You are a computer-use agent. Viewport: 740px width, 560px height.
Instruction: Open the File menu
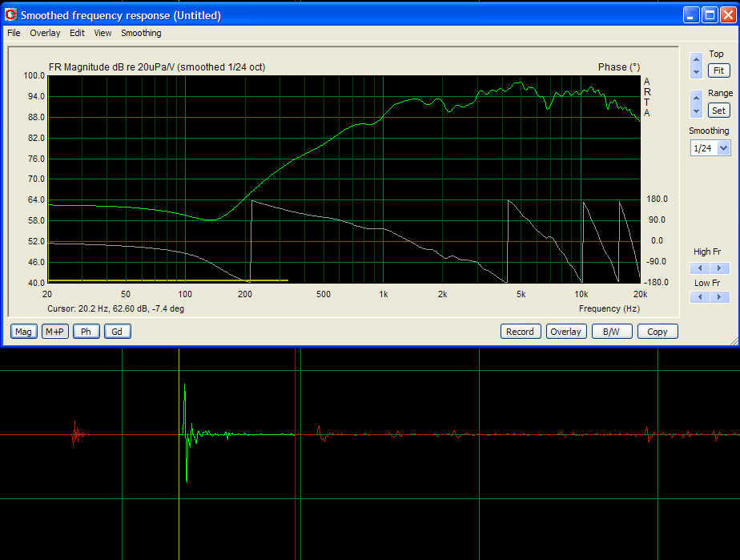coord(14,33)
